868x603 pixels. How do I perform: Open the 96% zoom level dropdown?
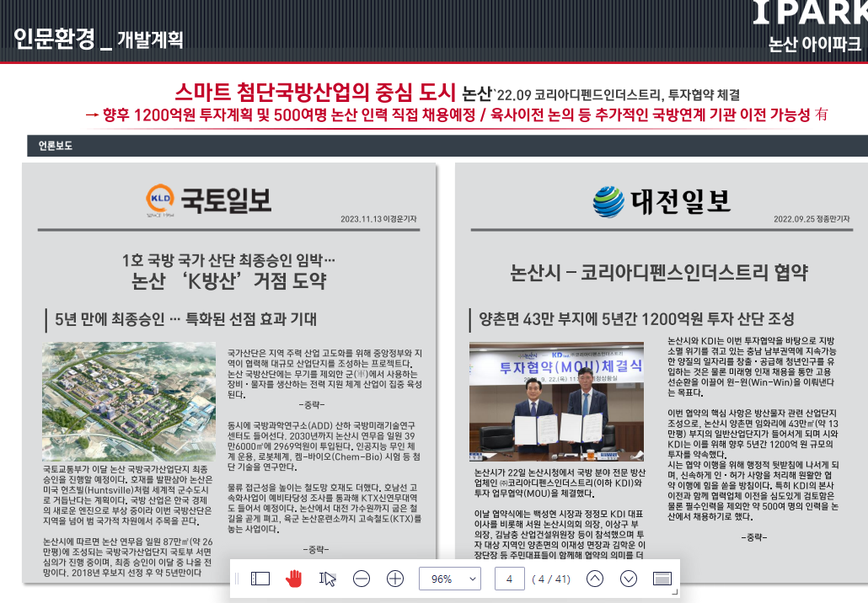(450, 579)
